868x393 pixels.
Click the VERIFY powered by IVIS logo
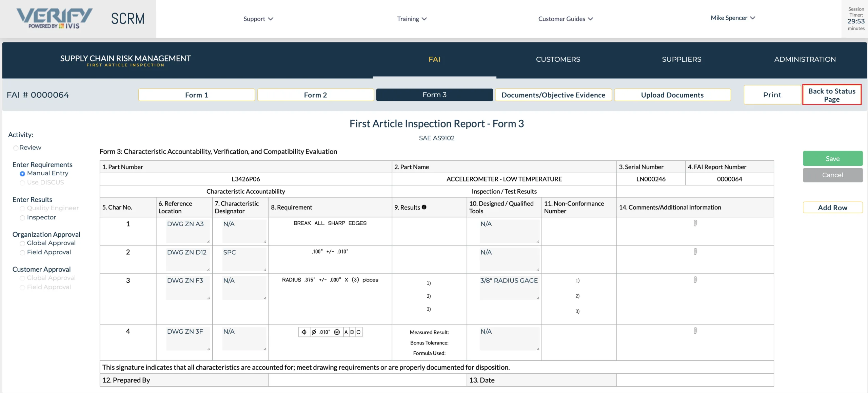(54, 19)
